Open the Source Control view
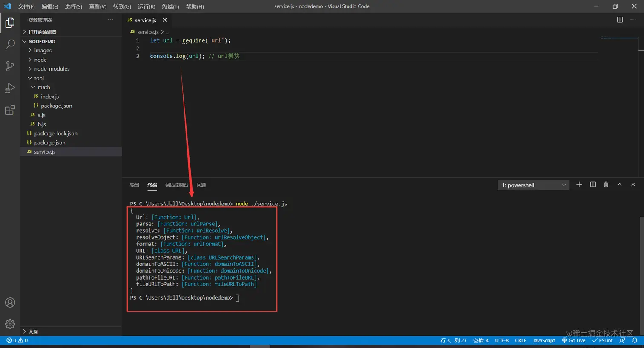 pyautogui.click(x=10, y=66)
